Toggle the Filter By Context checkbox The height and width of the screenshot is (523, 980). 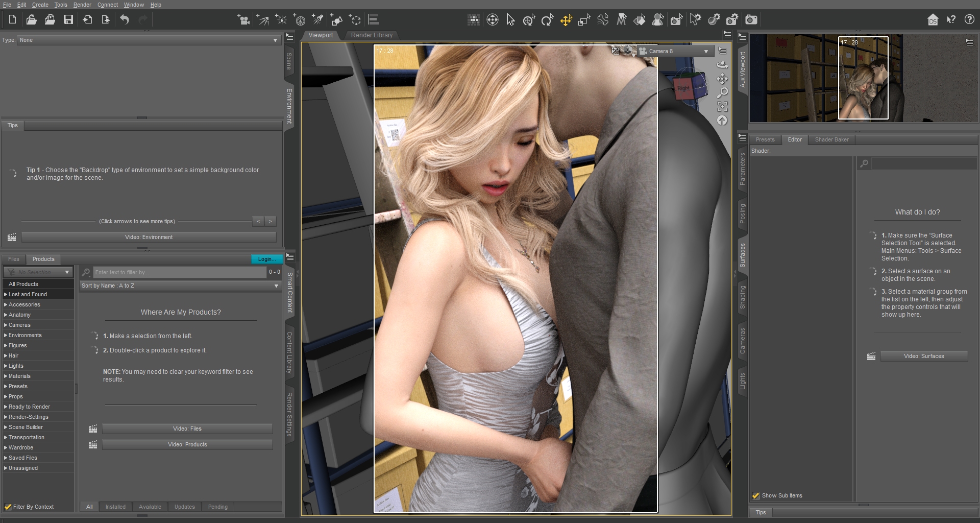[x=8, y=507]
